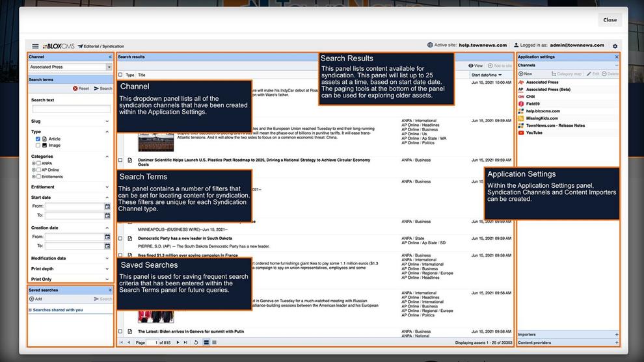Collapse the Creation date filter section
This screenshot has width=644, height=362.
coord(107,227)
